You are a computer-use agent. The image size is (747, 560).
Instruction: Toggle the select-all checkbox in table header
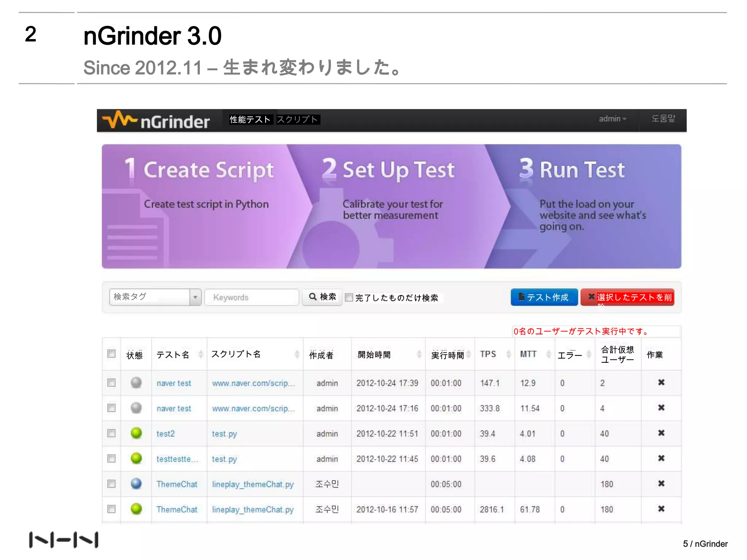coord(112,354)
